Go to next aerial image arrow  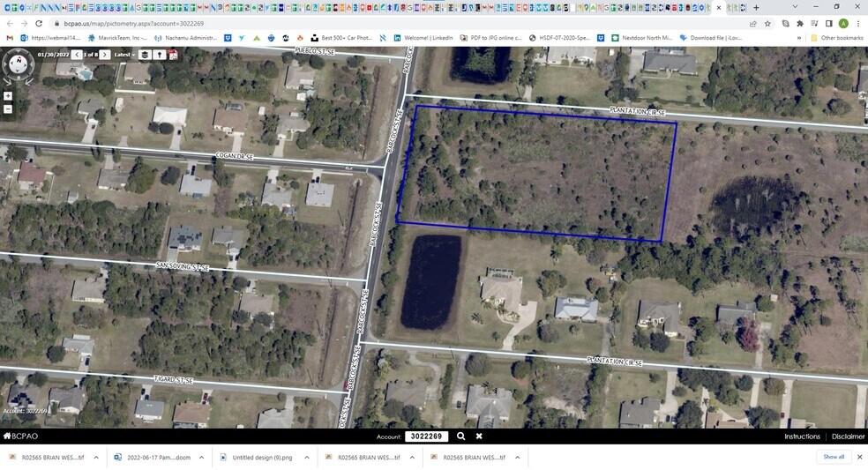pos(105,55)
